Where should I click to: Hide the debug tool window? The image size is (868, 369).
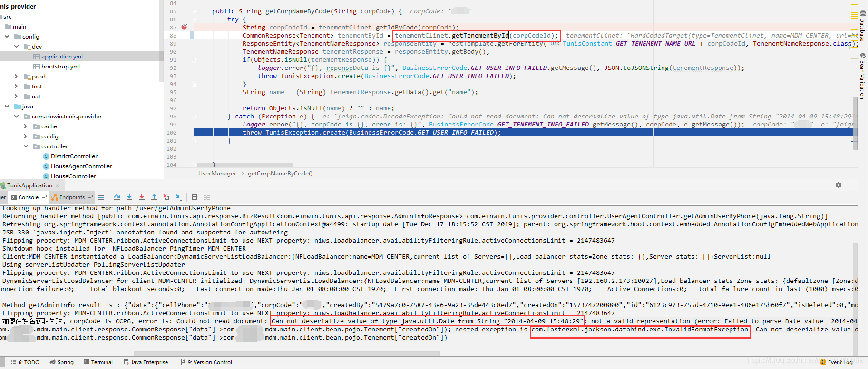click(851, 185)
